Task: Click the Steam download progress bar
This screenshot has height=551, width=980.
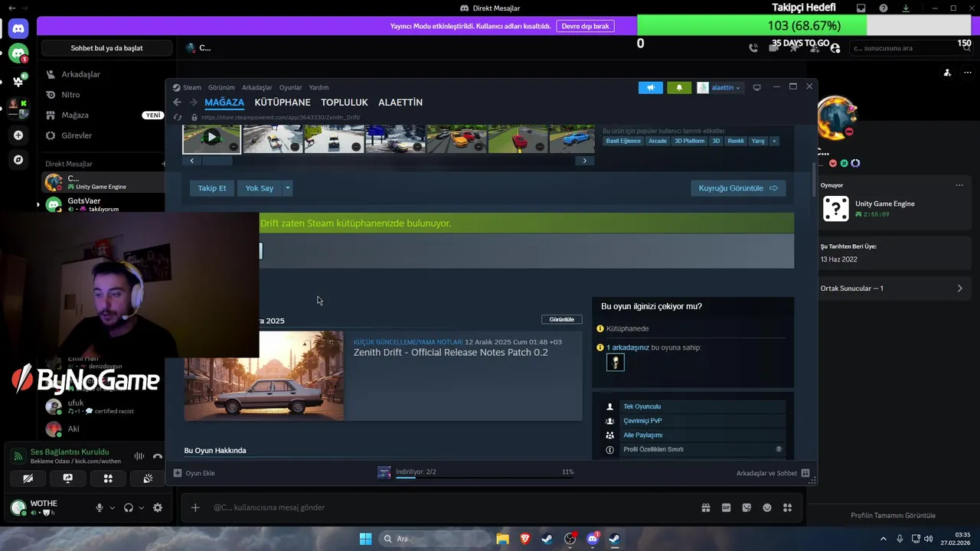Action: click(485, 478)
